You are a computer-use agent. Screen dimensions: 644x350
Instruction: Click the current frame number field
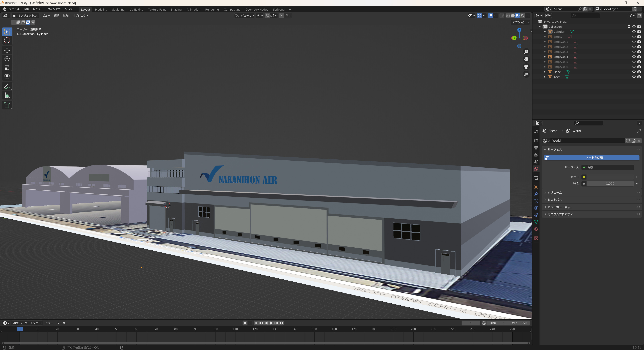470,323
